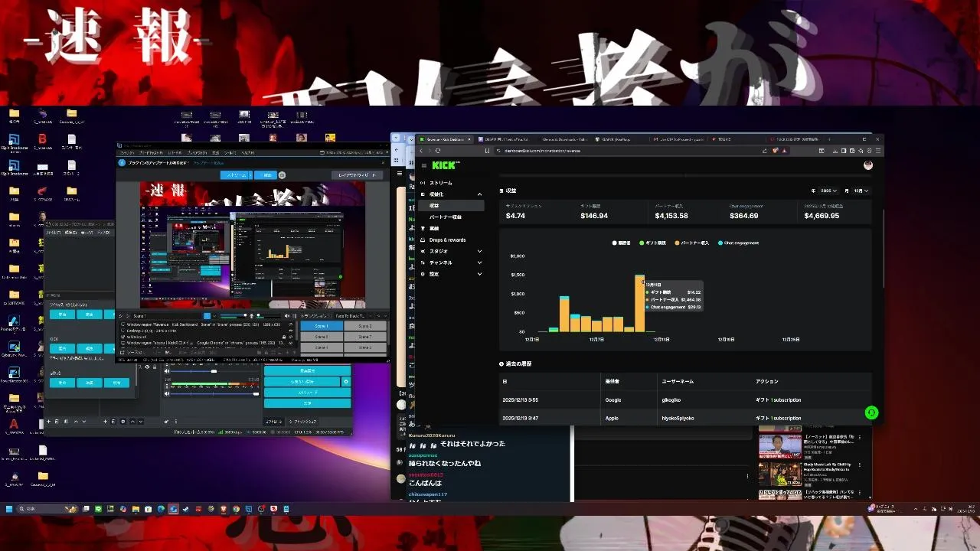Hide the Window region Revenue source
Viewport: 980px width, 551px height.
pyautogui.click(x=290, y=324)
